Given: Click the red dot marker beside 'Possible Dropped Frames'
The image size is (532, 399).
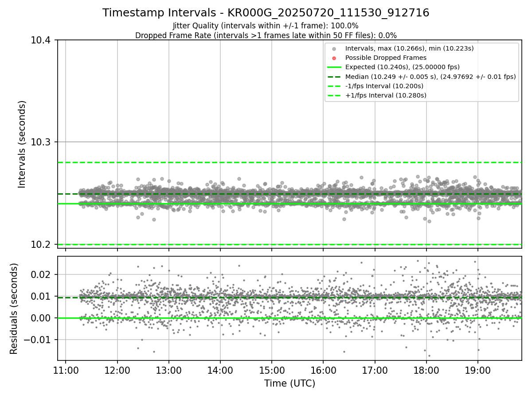Looking at the screenshot, I should coord(334,58).
